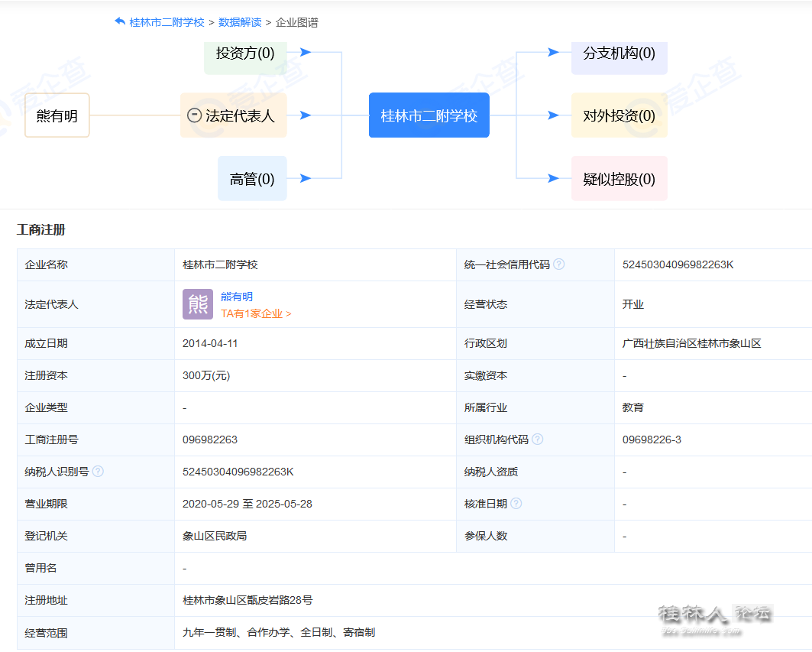Select the 对外投资(0) node

[x=619, y=115]
